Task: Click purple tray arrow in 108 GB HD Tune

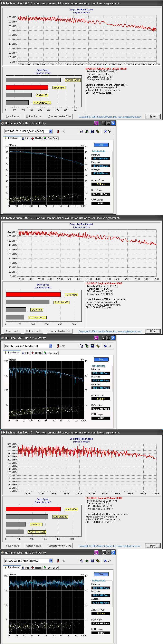Action: pyautogui.click(x=96, y=552)
